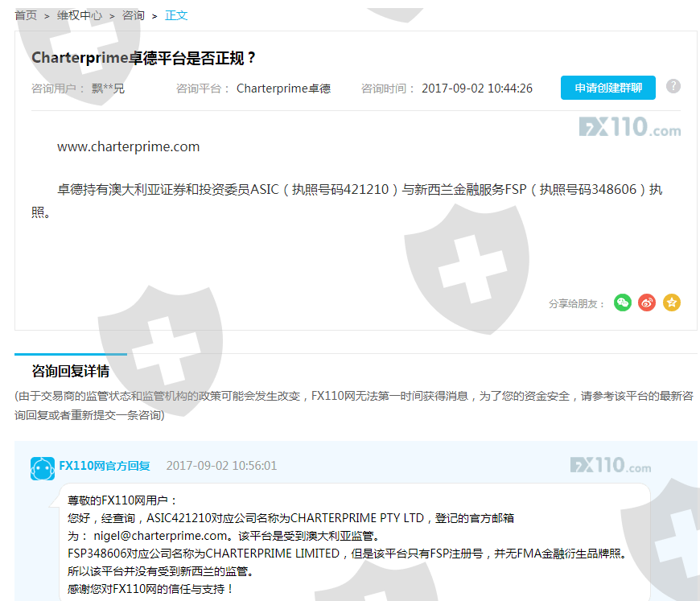Open 维权中心 breadcrumb link

coord(79,15)
